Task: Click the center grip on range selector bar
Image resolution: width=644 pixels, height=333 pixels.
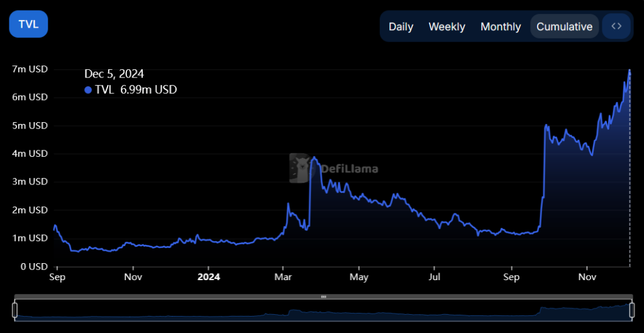Action: [x=324, y=296]
